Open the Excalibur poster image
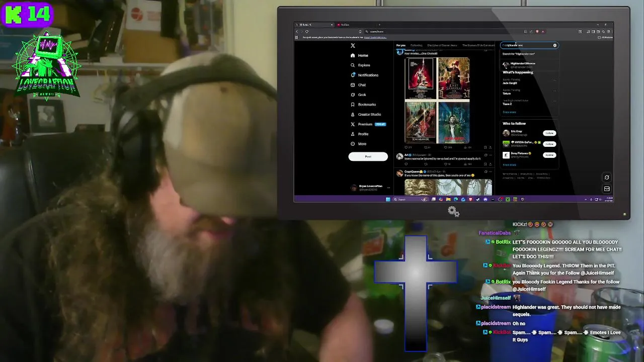Image resolution: width=644 pixels, height=362 pixels. click(x=421, y=122)
